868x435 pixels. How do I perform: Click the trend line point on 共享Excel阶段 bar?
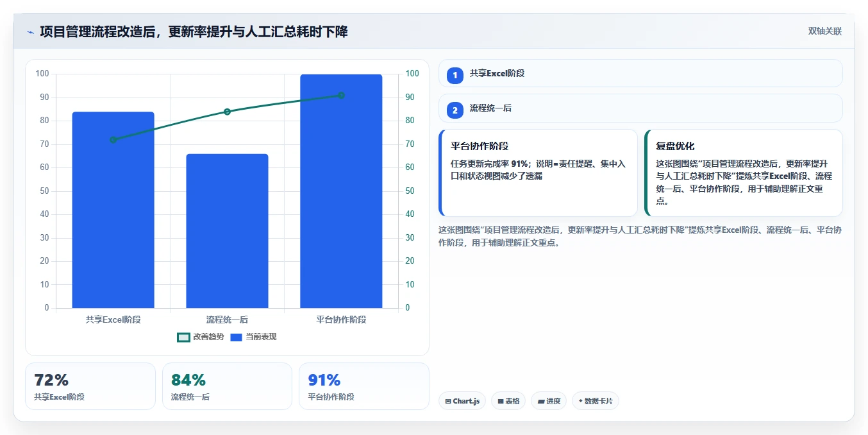click(x=113, y=140)
